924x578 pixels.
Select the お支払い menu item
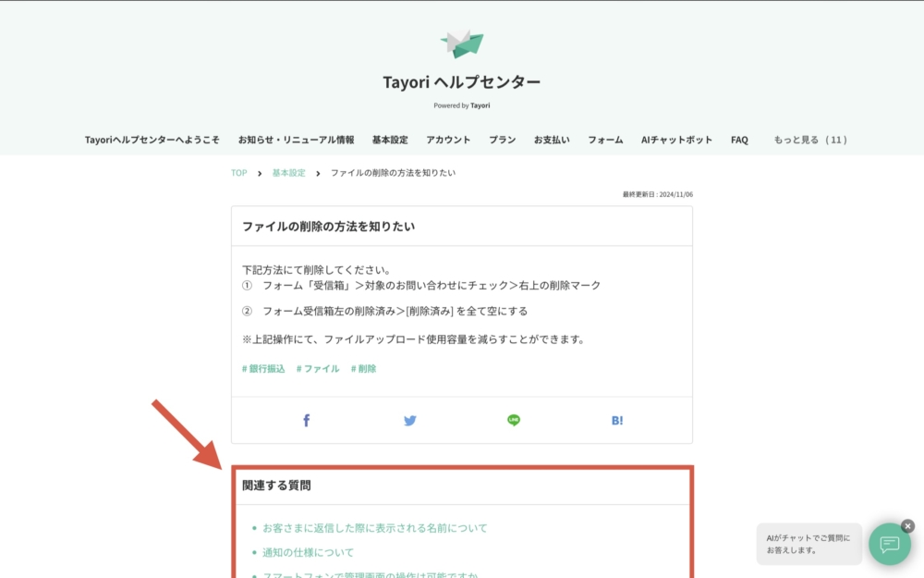(552, 140)
